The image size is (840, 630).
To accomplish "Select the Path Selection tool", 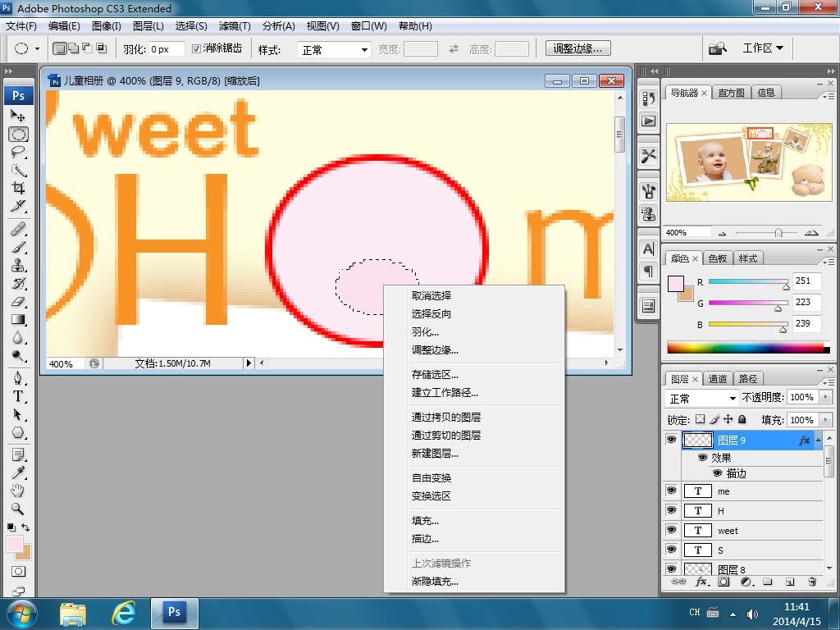I will click(x=18, y=414).
